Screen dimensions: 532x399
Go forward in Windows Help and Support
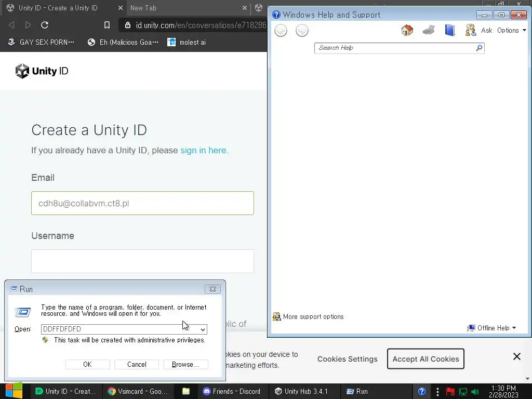pyautogui.click(x=302, y=31)
